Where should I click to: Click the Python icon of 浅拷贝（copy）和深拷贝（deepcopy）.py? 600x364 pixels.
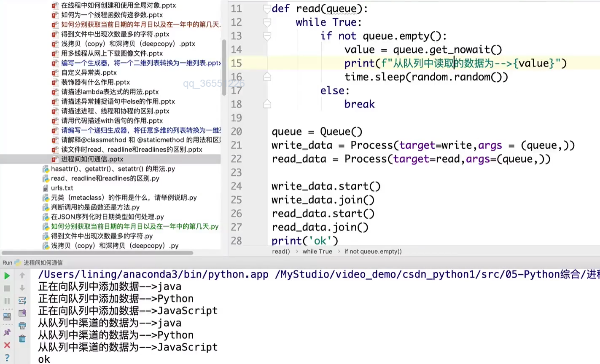[x=46, y=246]
